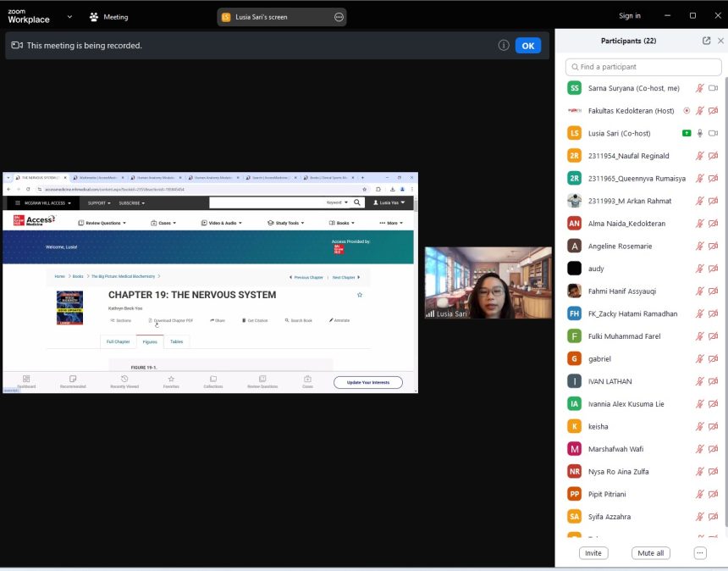Click Pipit Pitriani's muted microphone icon
Viewport: 728px width, 571px height.
coord(700,495)
